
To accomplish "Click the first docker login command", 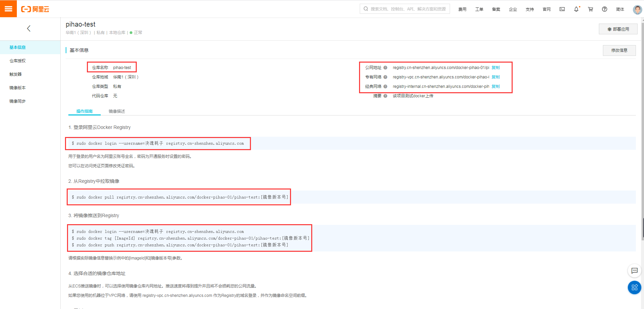I will 158,143.
